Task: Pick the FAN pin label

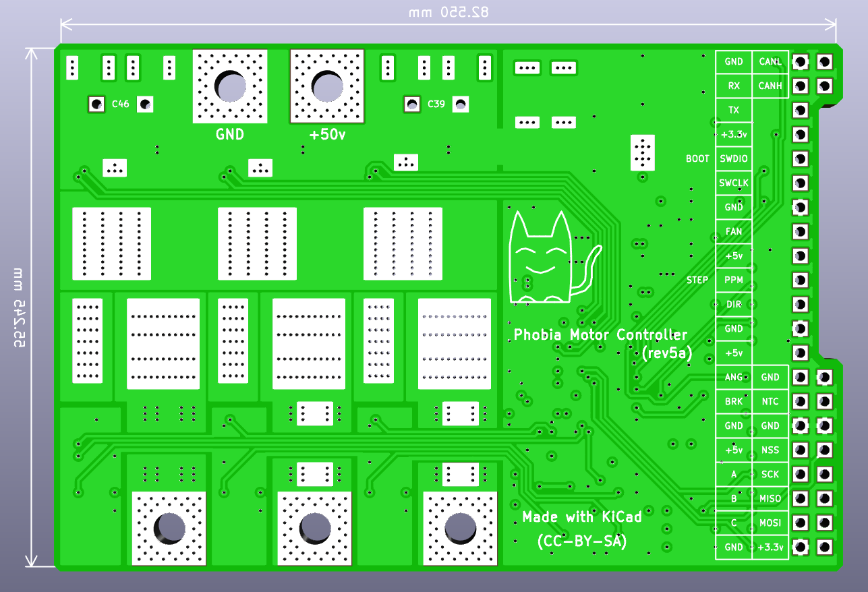Action: click(734, 231)
